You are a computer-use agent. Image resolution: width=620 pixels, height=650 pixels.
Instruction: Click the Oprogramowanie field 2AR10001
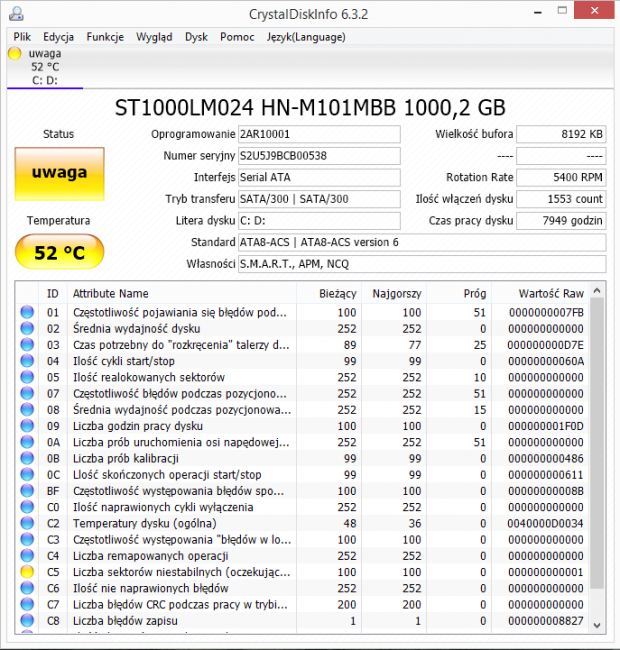point(319,134)
